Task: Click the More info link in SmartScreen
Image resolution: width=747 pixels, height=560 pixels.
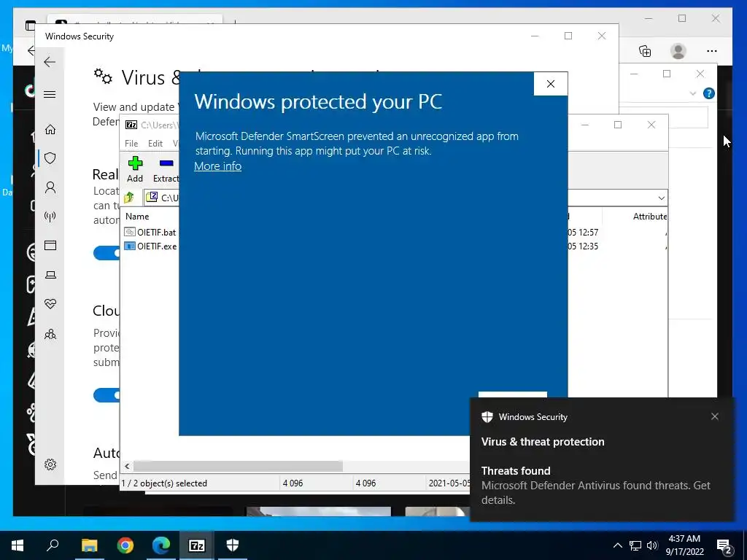Action: (x=217, y=166)
